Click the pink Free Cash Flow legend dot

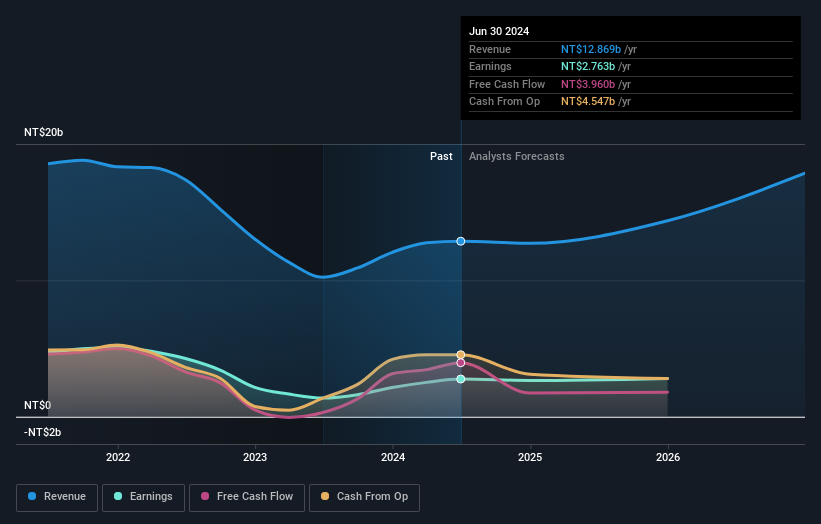pyautogui.click(x=205, y=496)
